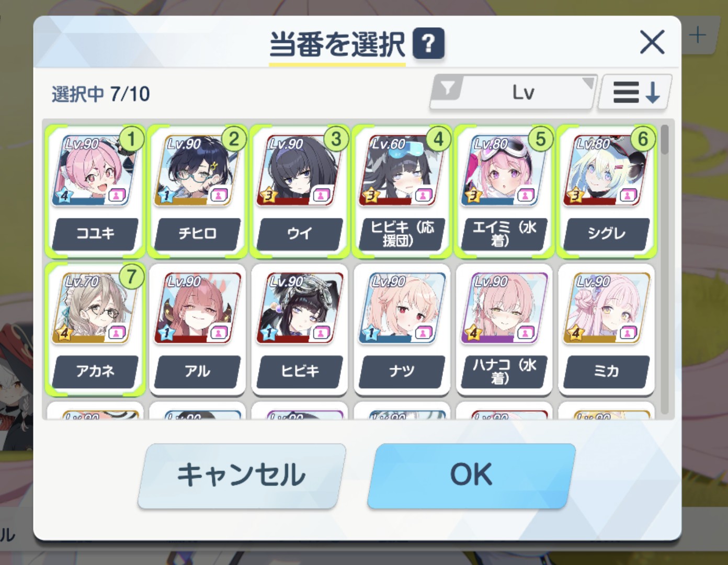The image size is (728, 565).
Task: Close the 当番を選択 dialog
Action: pos(652,42)
